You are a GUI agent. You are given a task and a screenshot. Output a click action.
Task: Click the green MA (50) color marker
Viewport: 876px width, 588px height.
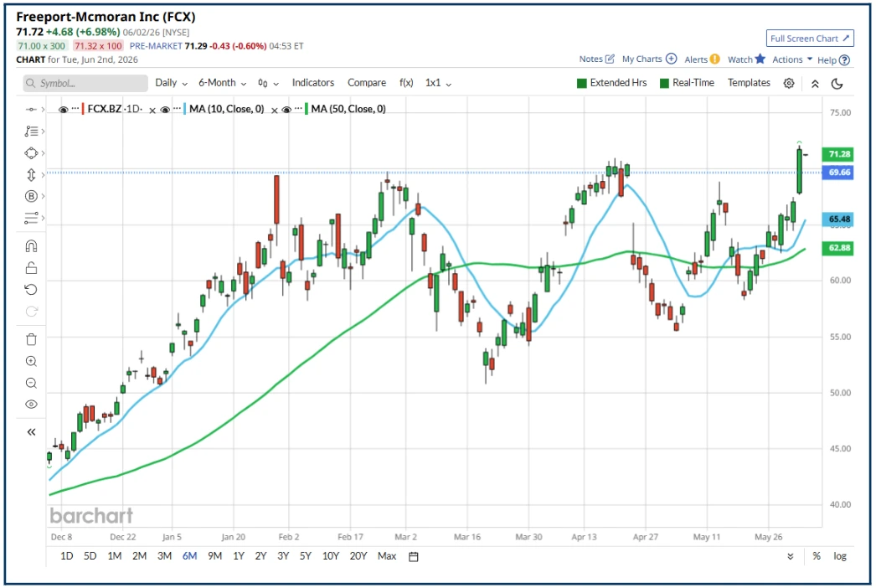coord(307,109)
